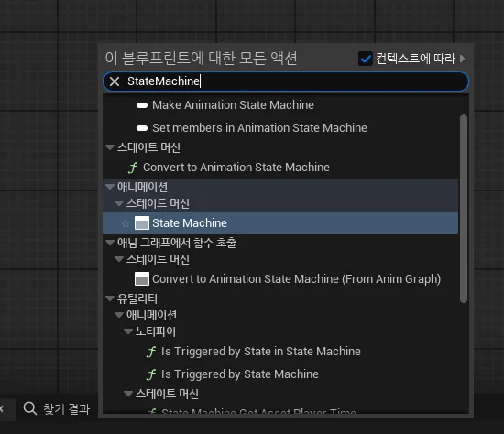Open the arrow next to 컨텍스트에 따라
The height and width of the screenshot is (434, 504).
click(x=463, y=59)
